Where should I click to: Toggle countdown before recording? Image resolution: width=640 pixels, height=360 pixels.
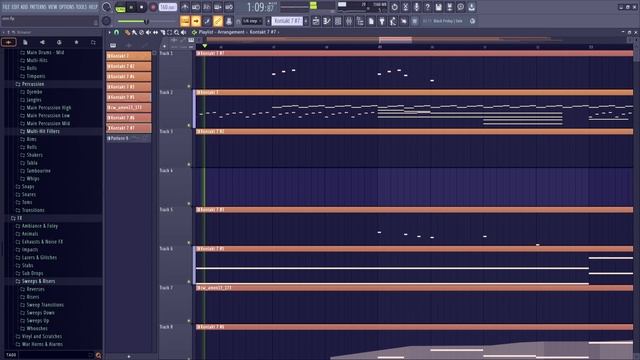207,7
